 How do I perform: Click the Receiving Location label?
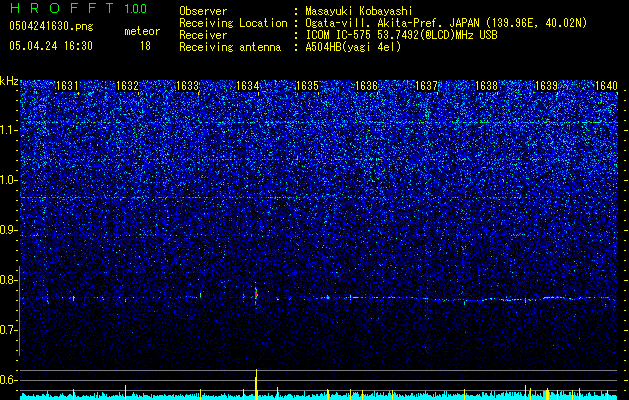233,23
